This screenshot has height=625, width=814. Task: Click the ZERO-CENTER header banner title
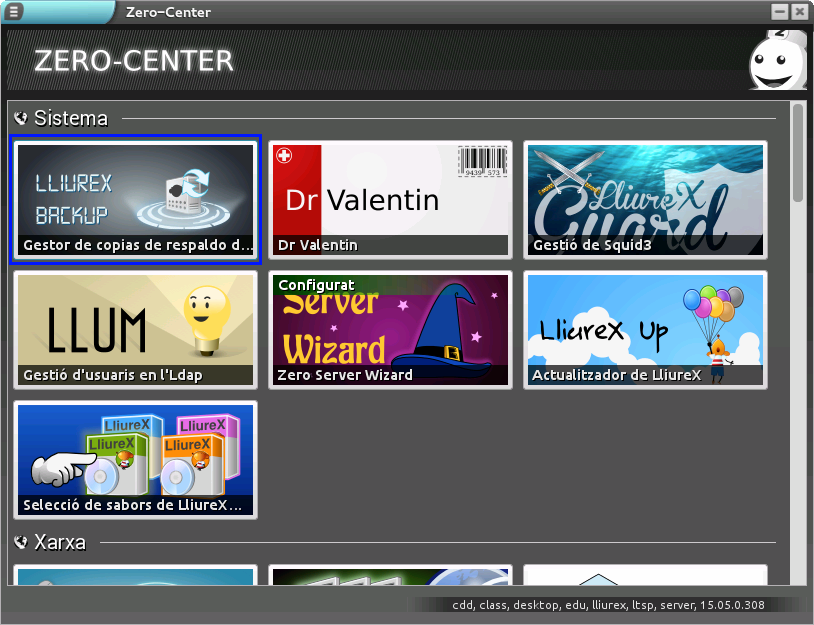(133, 61)
